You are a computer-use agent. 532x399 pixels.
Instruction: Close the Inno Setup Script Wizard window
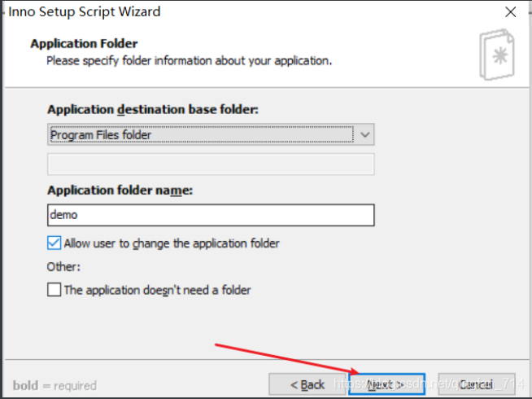point(510,12)
